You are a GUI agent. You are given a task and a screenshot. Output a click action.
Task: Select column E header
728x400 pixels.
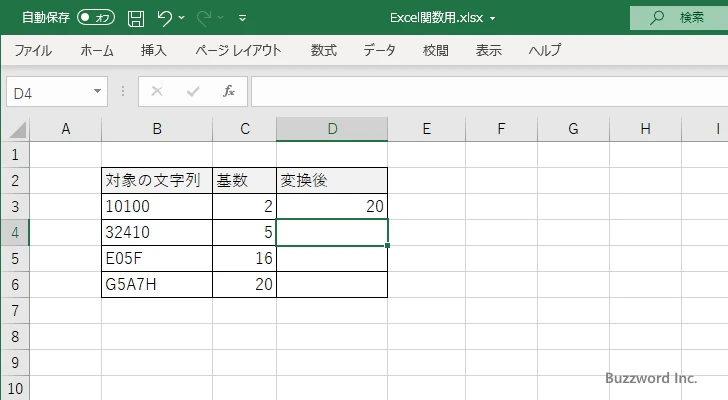pos(426,129)
